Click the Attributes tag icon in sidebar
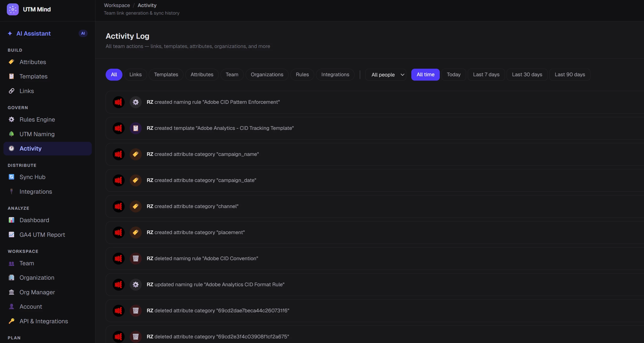 click(11, 62)
